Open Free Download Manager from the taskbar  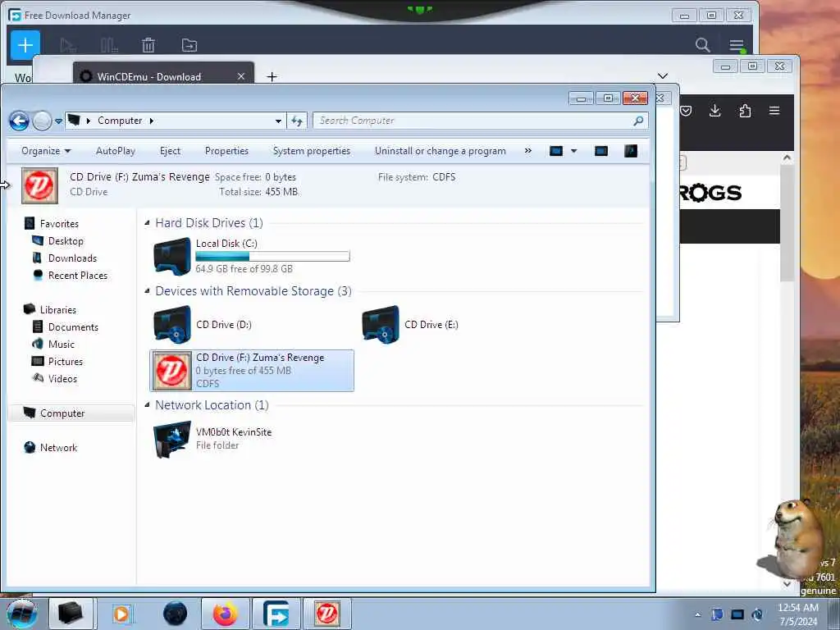[x=276, y=614]
